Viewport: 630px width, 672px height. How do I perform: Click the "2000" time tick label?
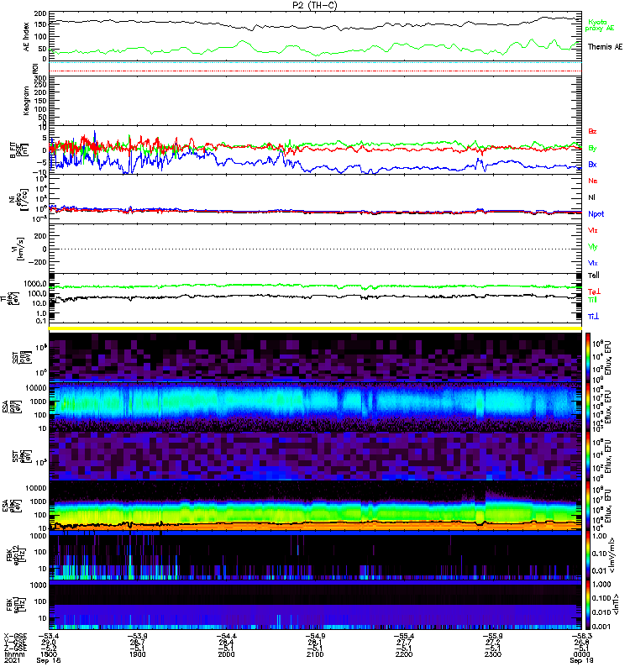pyautogui.click(x=226, y=654)
